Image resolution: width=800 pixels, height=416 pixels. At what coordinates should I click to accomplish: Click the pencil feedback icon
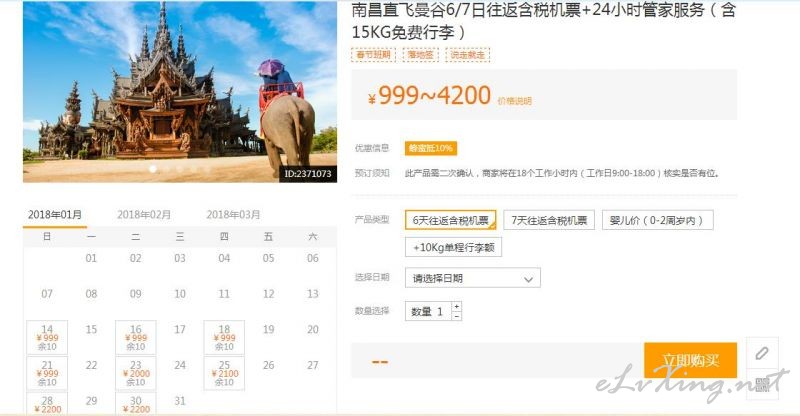coord(762,353)
